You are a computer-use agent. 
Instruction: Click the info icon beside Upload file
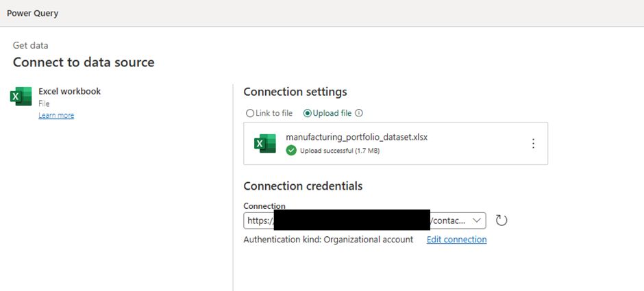click(359, 114)
